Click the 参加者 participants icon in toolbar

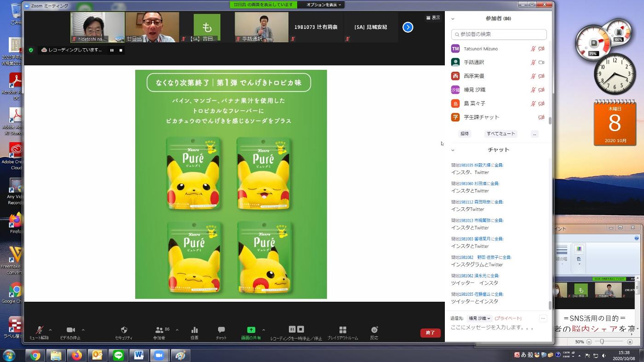[159, 330]
